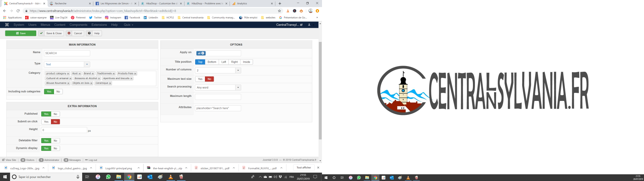This screenshot has height=181, width=644.
Task: Set Including sub categories to No
Action: 58,92
